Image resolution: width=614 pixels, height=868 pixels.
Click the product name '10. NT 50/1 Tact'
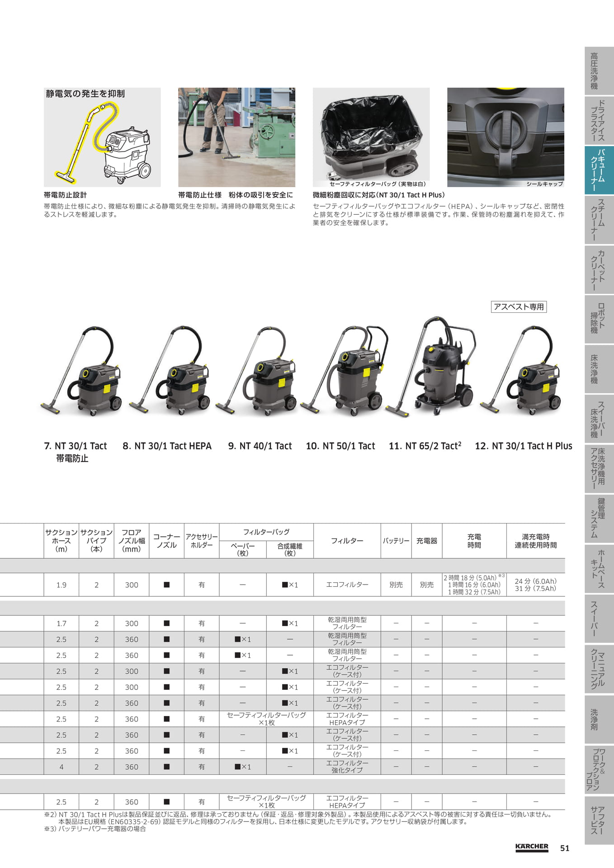340,446
